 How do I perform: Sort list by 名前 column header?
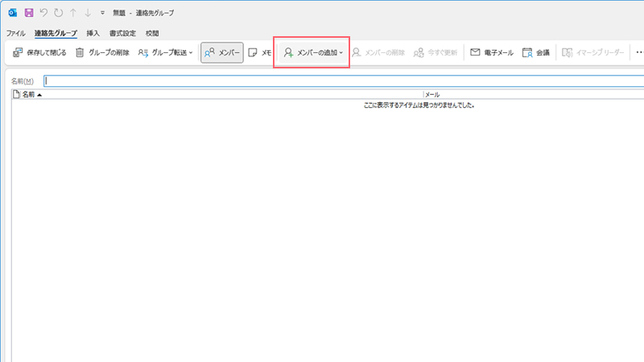(31, 95)
